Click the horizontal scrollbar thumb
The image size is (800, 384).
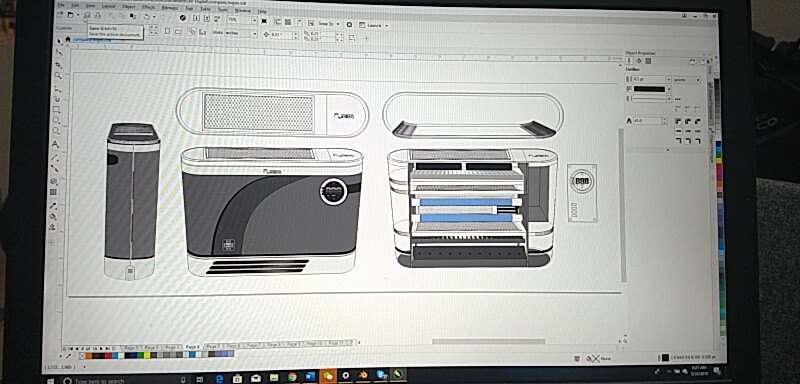pos(489,341)
